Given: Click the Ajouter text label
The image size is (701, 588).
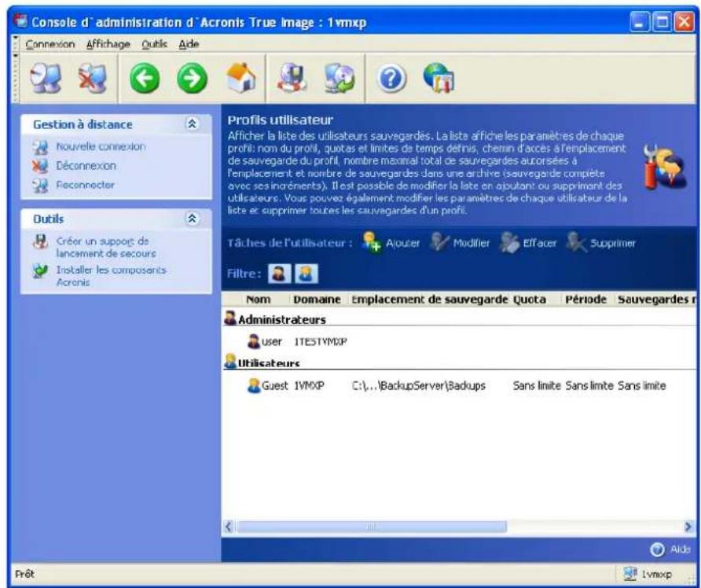Looking at the screenshot, I should coord(403,243).
